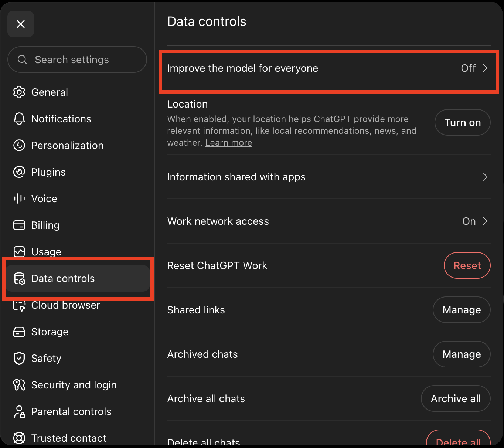Open the General settings tab
The image size is (504, 448).
[77, 92]
